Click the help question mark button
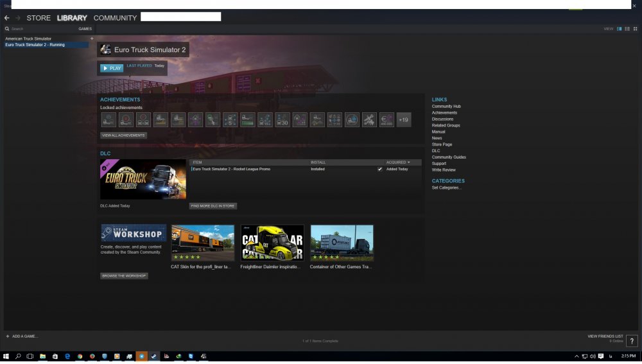 (x=632, y=341)
